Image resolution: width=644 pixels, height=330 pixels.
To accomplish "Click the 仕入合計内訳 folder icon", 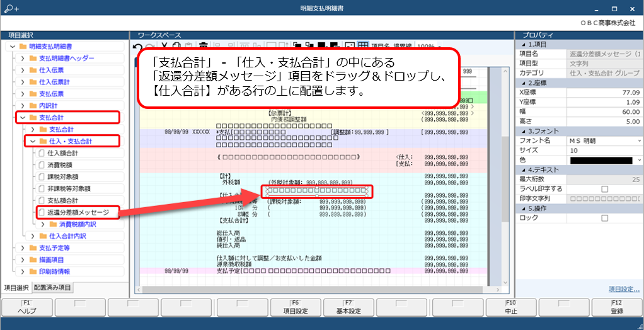I will [43, 236].
